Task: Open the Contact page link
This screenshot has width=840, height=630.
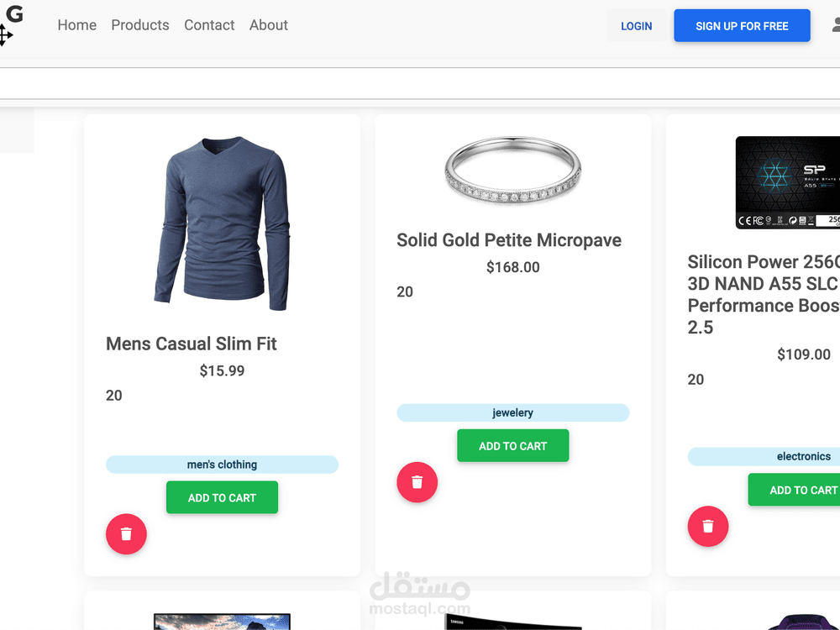Action: (209, 25)
